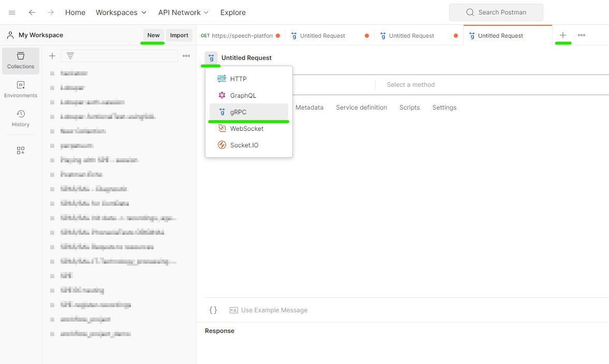Open the Service definition tab

pos(361,108)
